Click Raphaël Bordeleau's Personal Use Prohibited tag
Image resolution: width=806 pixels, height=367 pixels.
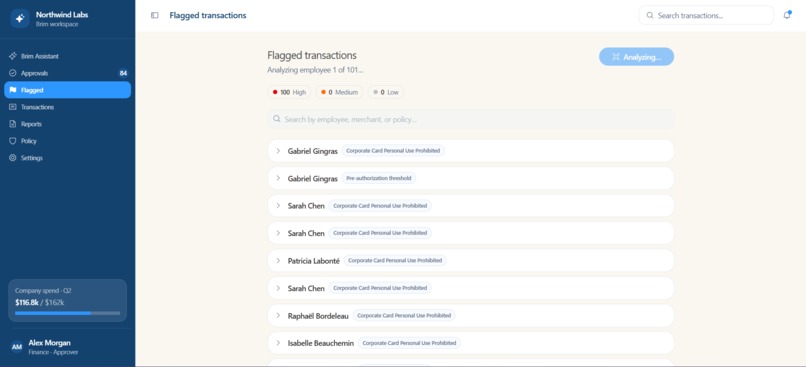[404, 316]
